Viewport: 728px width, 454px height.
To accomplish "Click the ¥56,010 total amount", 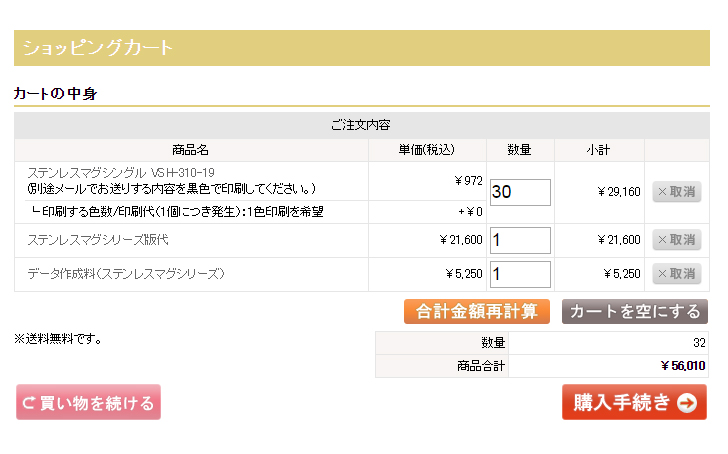I will tap(682, 366).
